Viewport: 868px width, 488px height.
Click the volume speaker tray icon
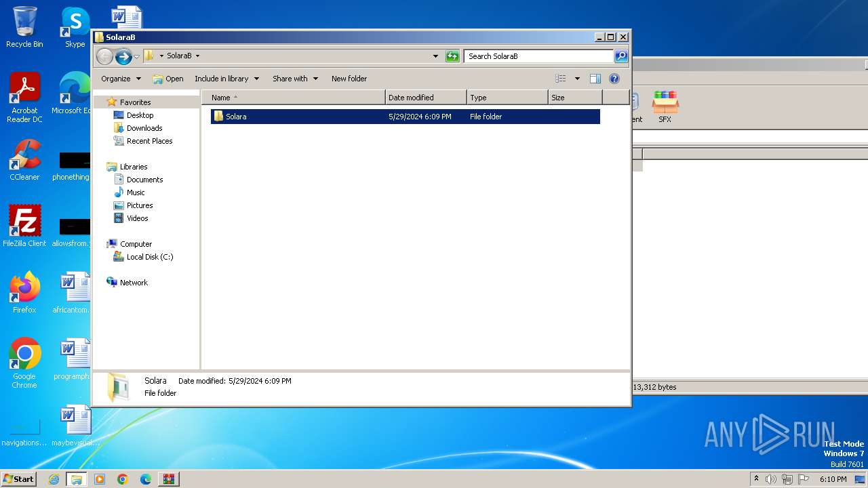coord(771,479)
